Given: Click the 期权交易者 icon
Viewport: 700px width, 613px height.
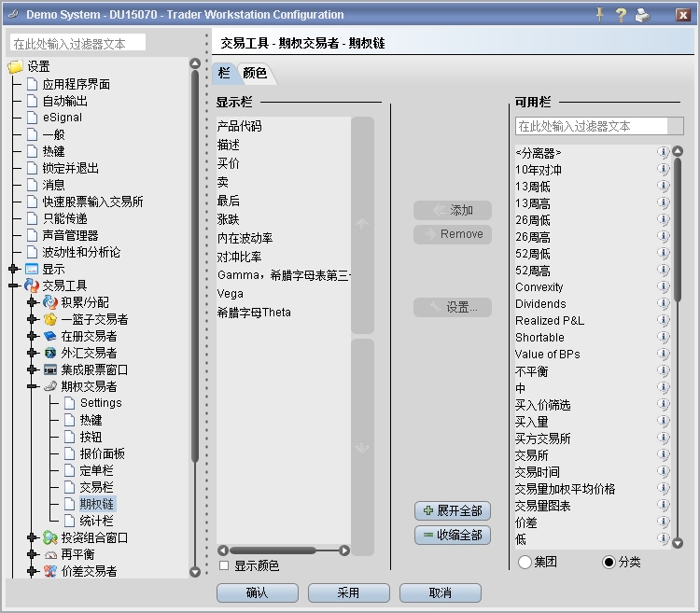Looking at the screenshot, I should point(50,386).
